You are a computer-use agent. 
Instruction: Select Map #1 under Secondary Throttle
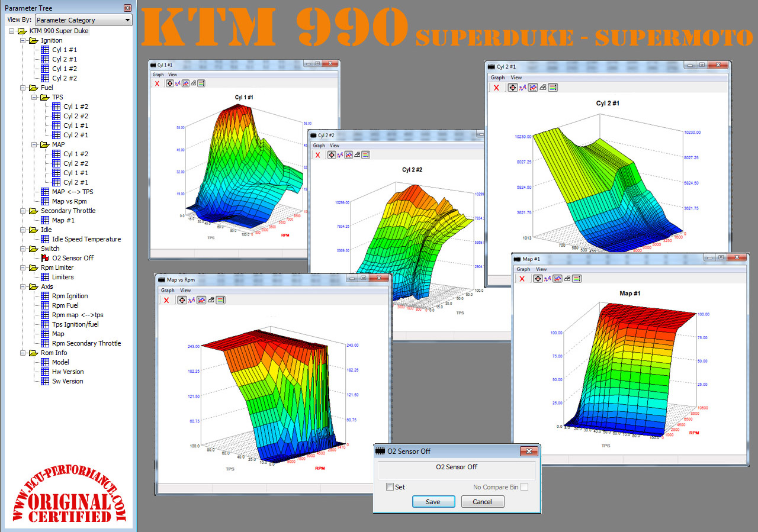point(62,220)
